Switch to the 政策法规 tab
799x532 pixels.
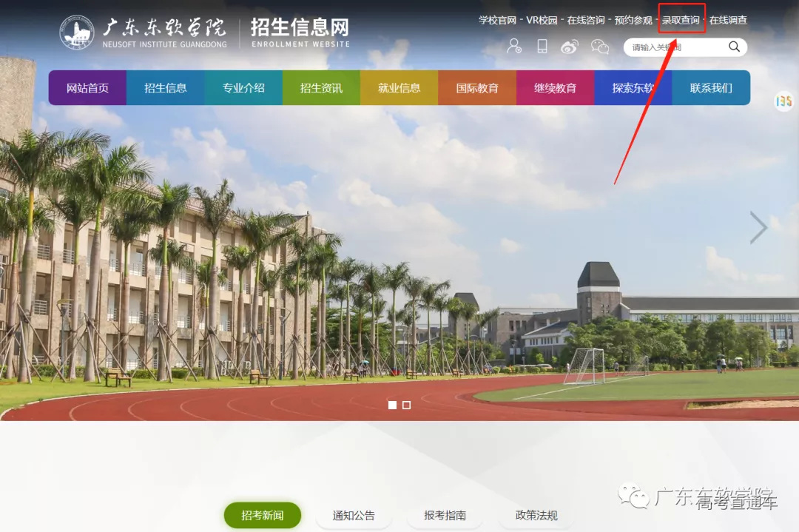coord(536,516)
